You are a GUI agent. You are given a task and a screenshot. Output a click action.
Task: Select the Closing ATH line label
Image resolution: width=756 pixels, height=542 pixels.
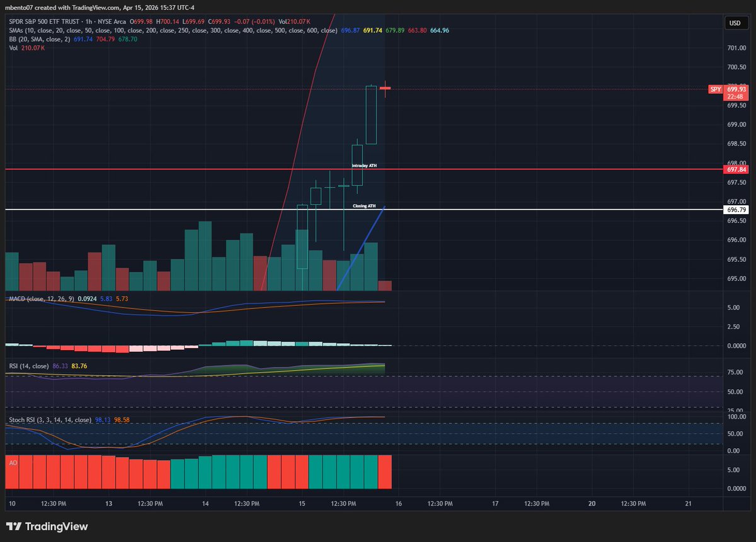[x=364, y=206]
